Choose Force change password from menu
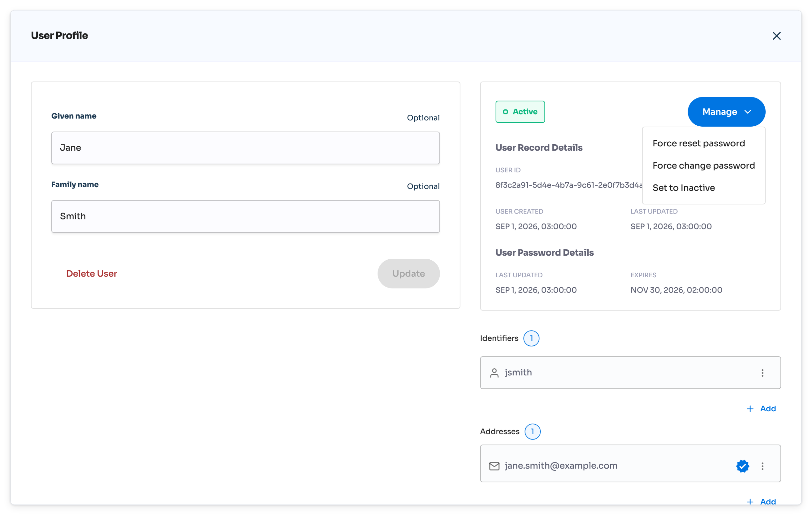The image size is (812, 515). click(703, 166)
